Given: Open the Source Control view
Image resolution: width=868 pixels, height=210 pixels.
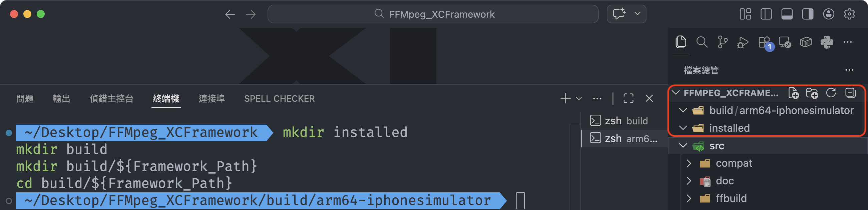Looking at the screenshot, I should pyautogui.click(x=723, y=42).
